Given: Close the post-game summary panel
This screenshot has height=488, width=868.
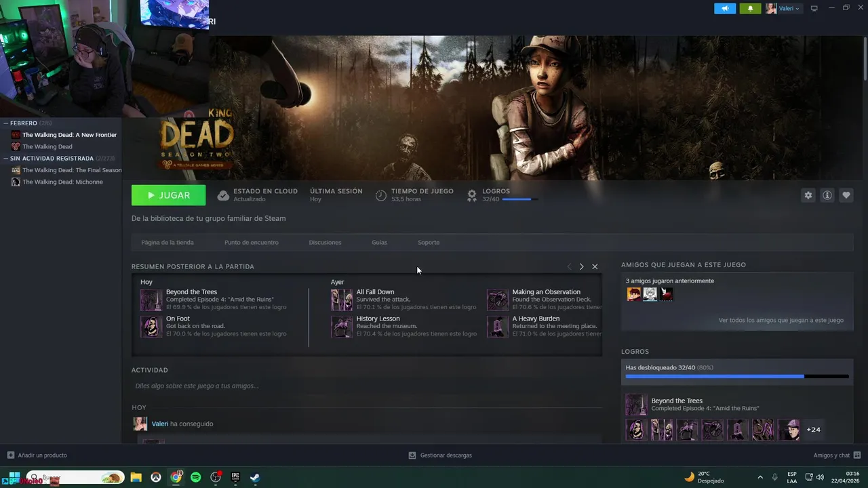Looking at the screenshot, I should (x=595, y=266).
